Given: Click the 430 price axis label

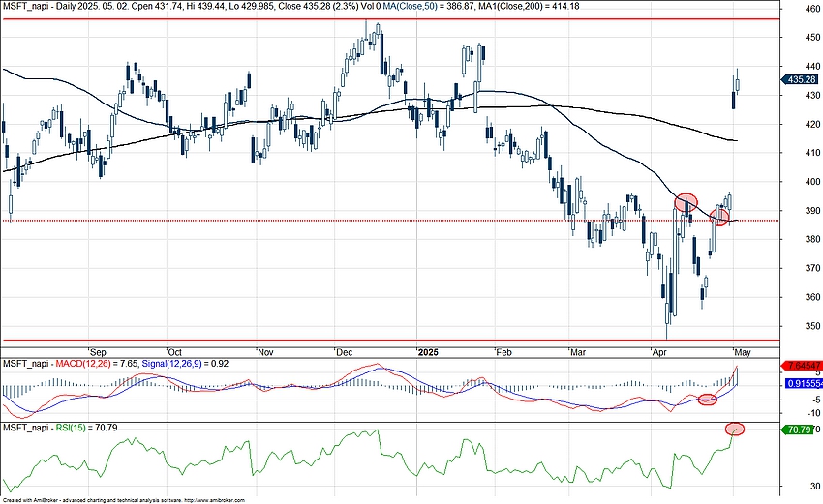Looking at the screenshot, I should [813, 95].
